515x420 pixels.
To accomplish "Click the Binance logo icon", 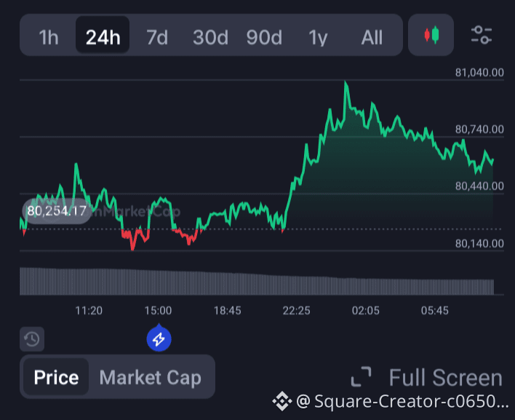I will tap(282, 401).
